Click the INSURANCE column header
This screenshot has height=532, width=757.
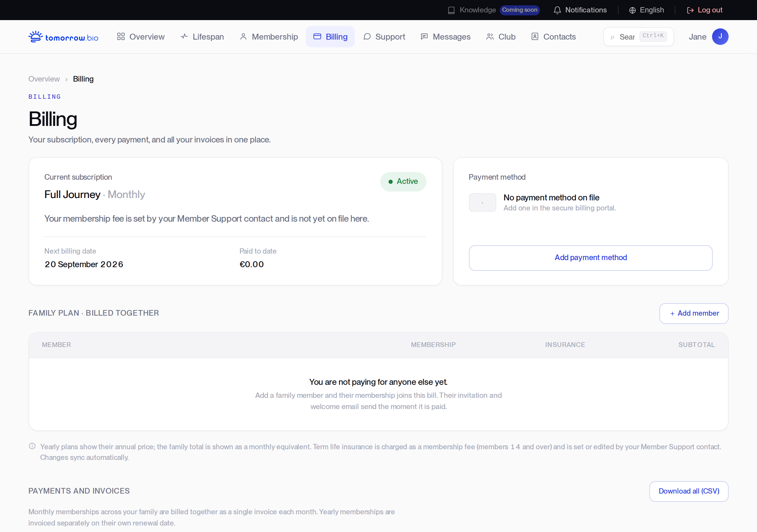coord(565,345)
